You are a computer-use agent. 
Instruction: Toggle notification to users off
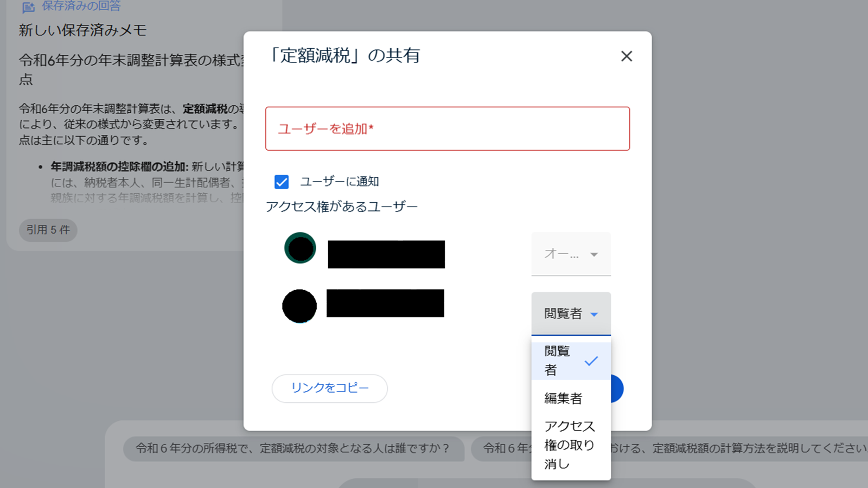(280, 182)
